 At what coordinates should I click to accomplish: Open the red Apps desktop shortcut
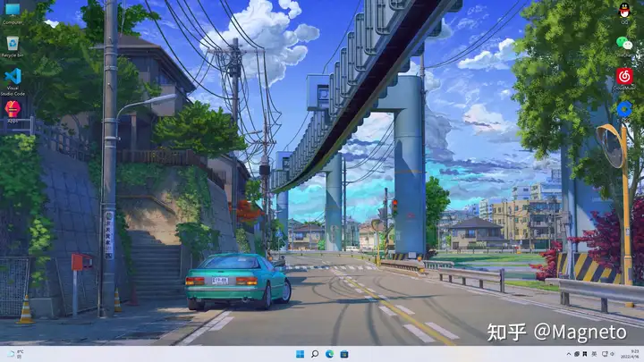click(x=13, y=112)
